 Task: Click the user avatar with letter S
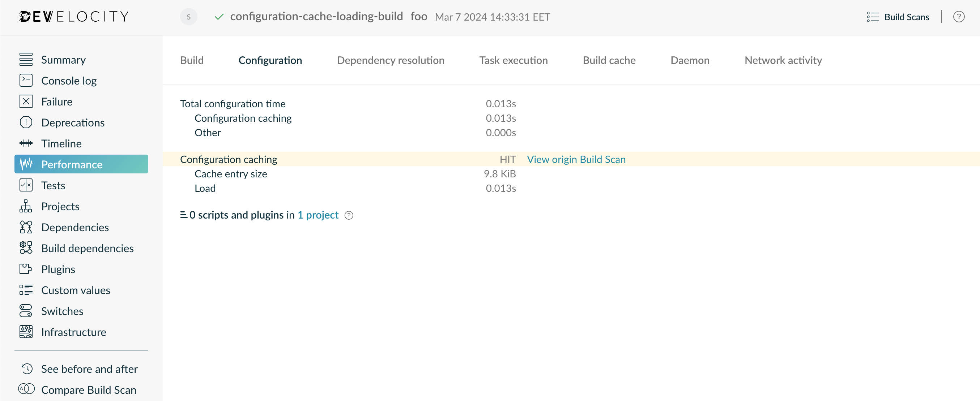tap(188, 17)
